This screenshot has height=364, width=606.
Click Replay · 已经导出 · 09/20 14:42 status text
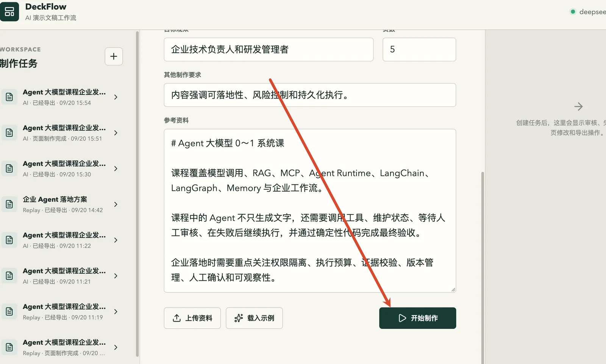point(63,210)
